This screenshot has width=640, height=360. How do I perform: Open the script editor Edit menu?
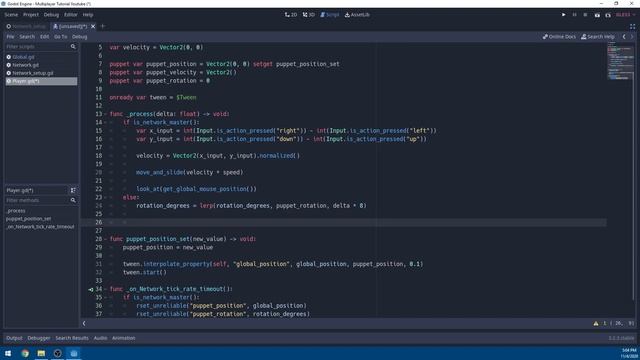pos(44,37)
